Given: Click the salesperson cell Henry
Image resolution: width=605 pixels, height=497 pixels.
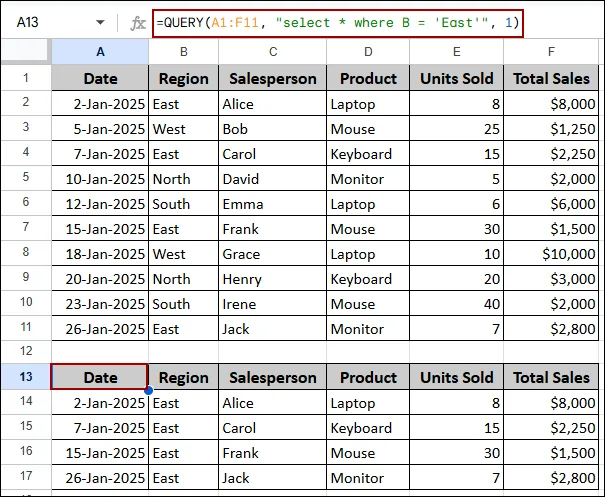Looking at the screenshot, I should click(273, 279).
